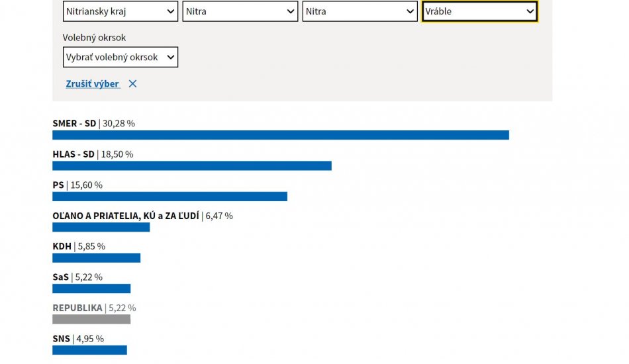Click the HLAS - SD 18,50 % label
The height and width of the screenshot is (364, 629).
tap(93, 154)
